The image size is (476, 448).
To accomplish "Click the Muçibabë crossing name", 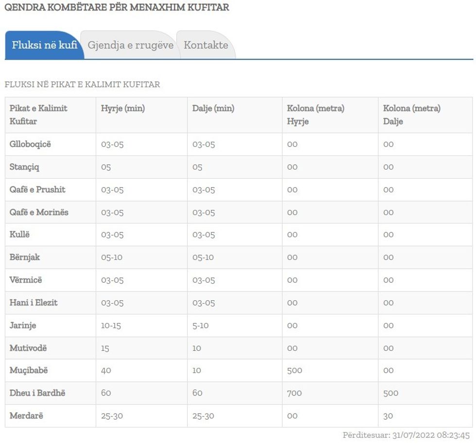I will 29,370.
